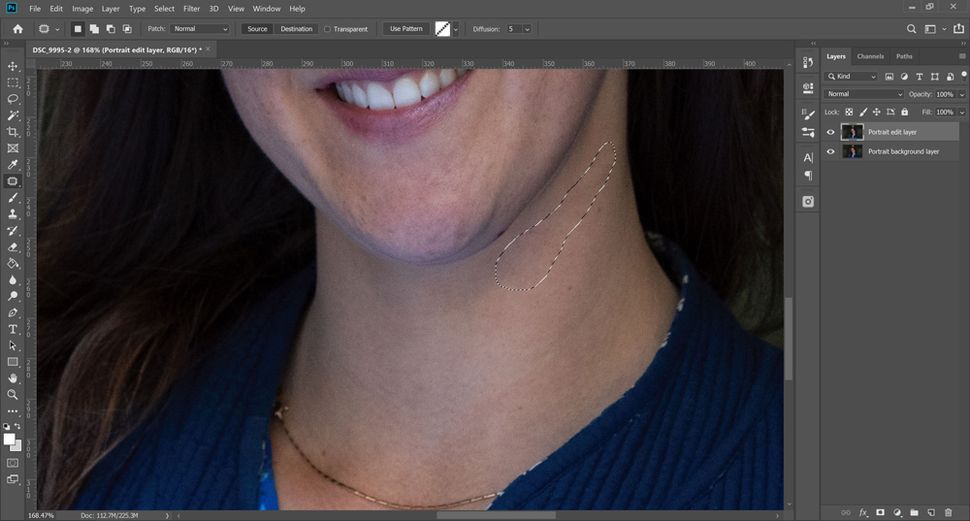Select the Rectangular Marquee tool
Screen dimensions: 970x521
point(12,82)
